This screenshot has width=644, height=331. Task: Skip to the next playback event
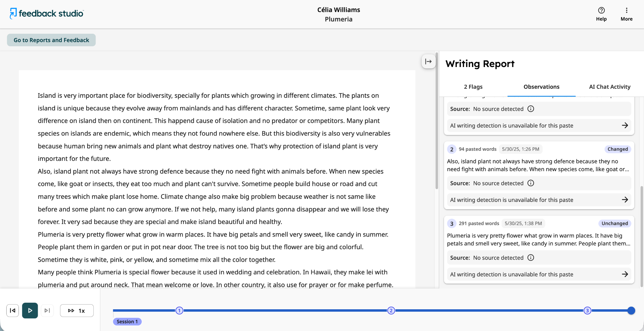coord(47,311)
